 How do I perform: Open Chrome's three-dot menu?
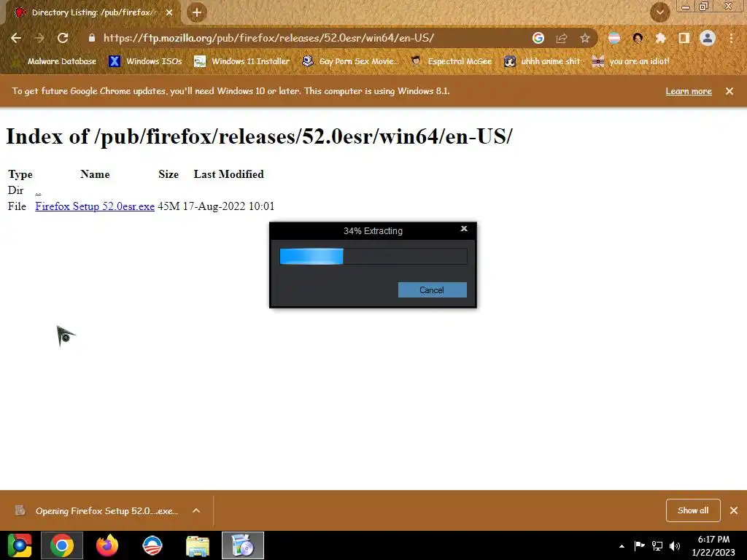731,38
